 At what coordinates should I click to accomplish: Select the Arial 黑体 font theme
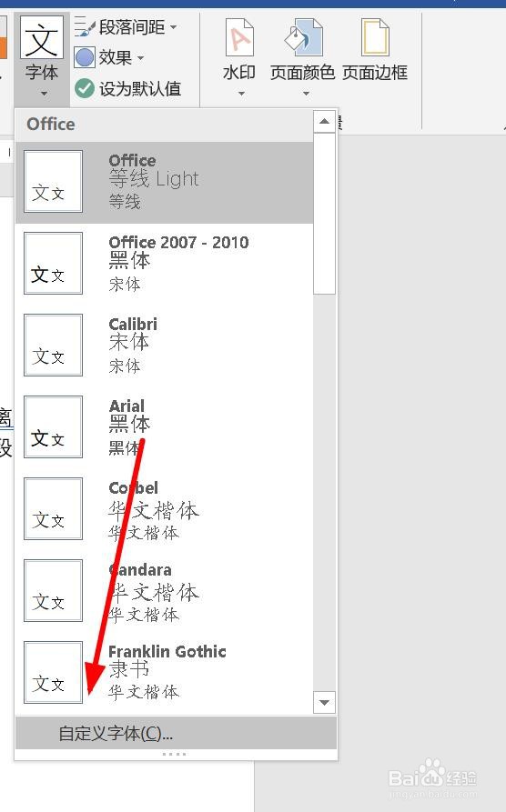pos(165,427)
